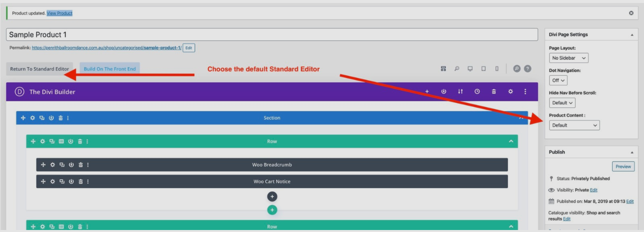Click the first Row move handle icon
The width and height of the screenshot is (644, 232).
33,141
